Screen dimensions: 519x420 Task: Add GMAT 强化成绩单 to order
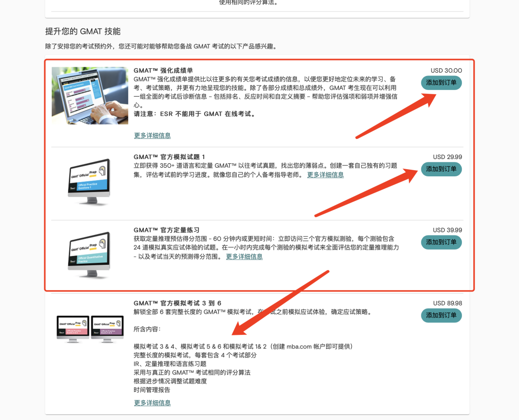(x=441, y=83)
